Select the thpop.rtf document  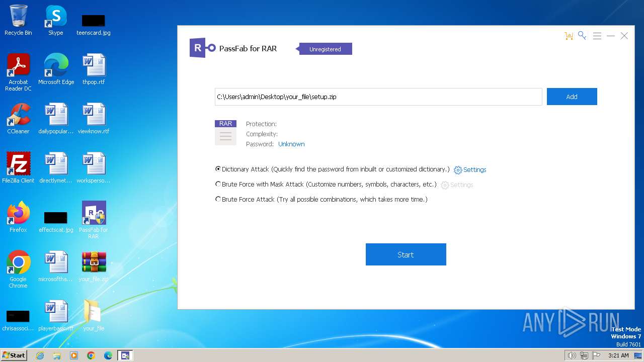tap(94, 69)
